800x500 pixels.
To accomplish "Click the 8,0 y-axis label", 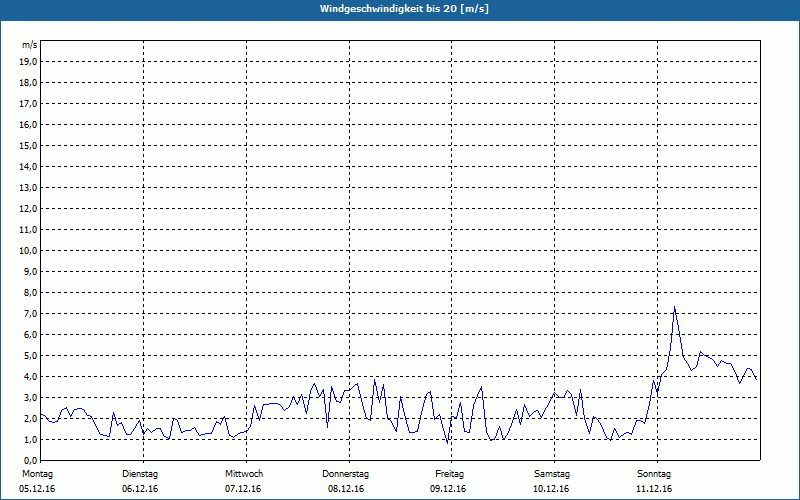I will coord(30,292).
